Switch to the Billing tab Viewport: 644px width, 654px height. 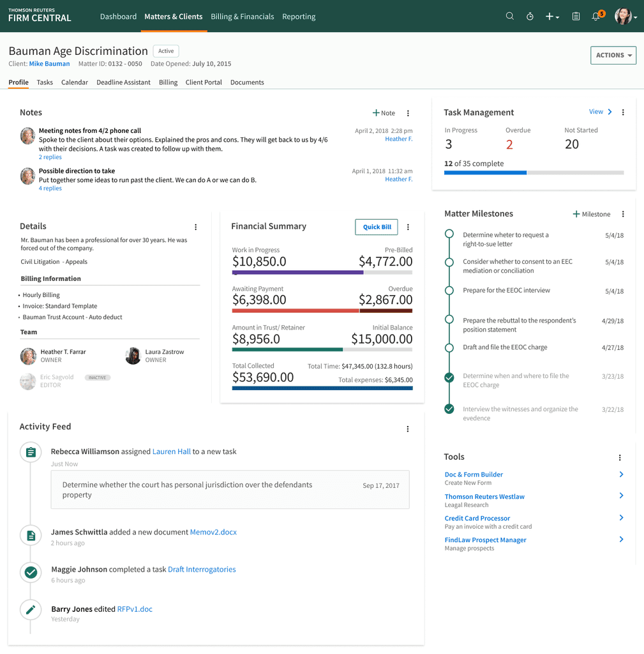pos(168,82)
